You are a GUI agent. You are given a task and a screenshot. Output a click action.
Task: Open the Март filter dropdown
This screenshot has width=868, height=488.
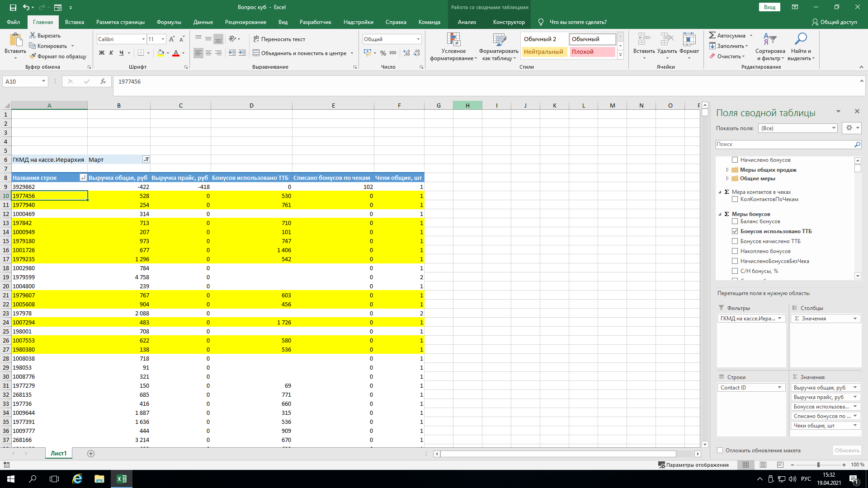pyautogui.click(x=146, y=160)
